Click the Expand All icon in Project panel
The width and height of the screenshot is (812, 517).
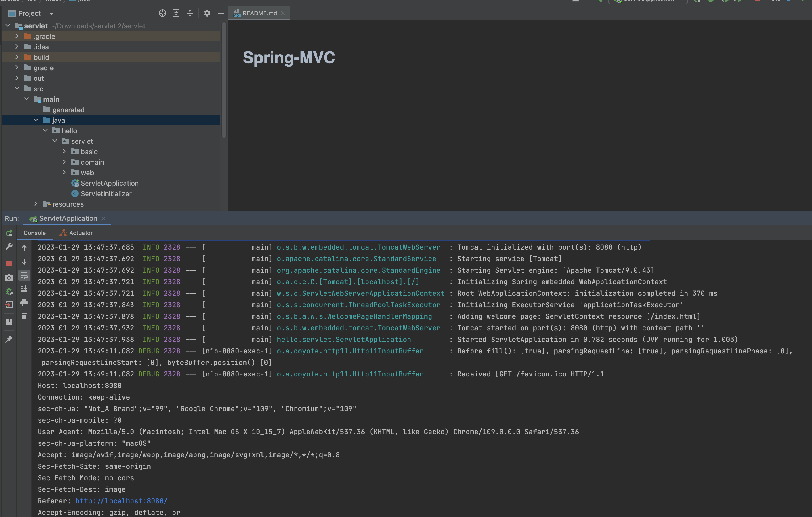point(176,13)
